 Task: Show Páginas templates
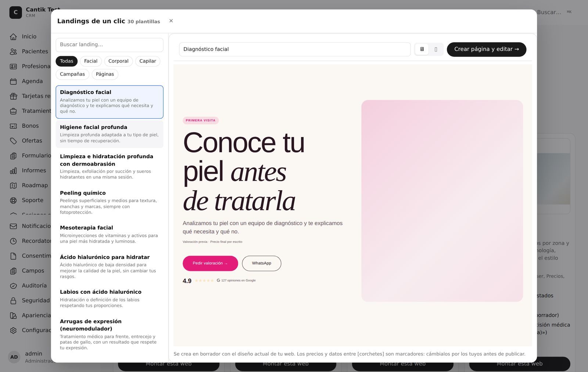(105, 74)
